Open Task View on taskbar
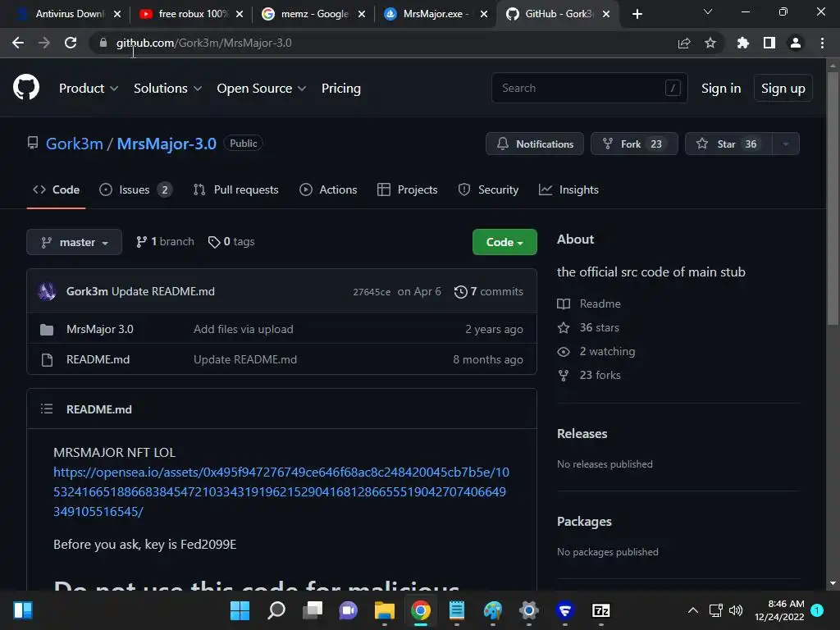 [313, 610]
